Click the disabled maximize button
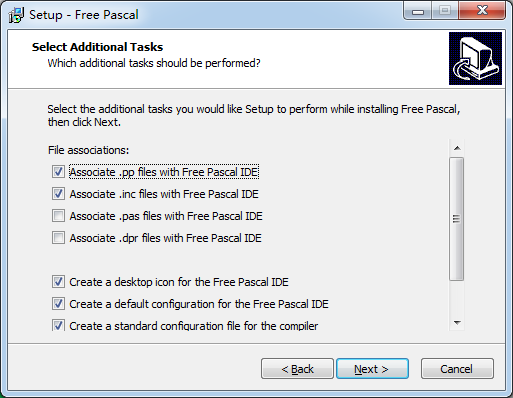Screen dimensions: 513x398 (445, 11)
